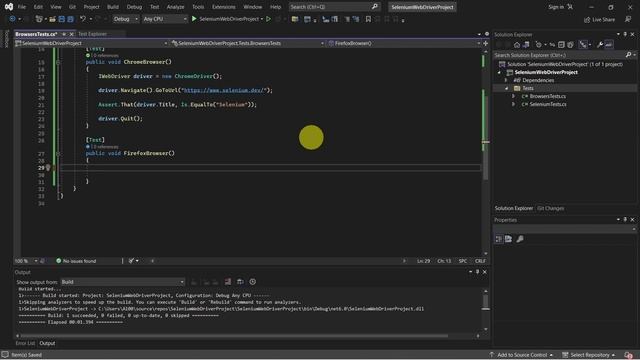
Task: Click the notifications bell in status bar
Action: point(628,355)
